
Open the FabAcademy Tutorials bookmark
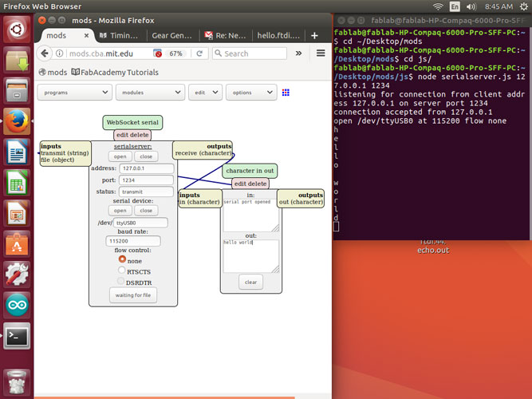115,73
